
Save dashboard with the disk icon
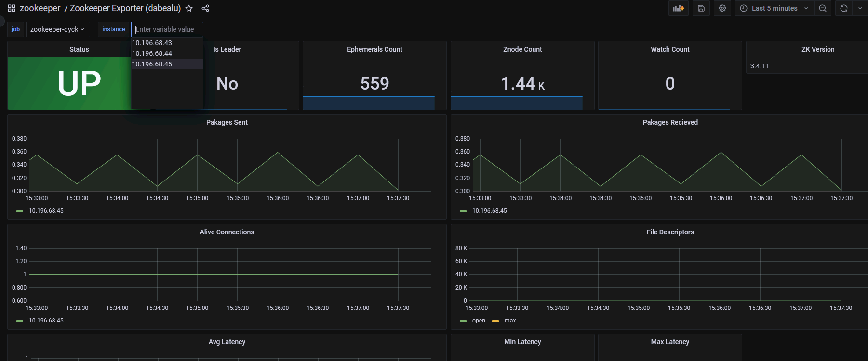click(701, 8)
